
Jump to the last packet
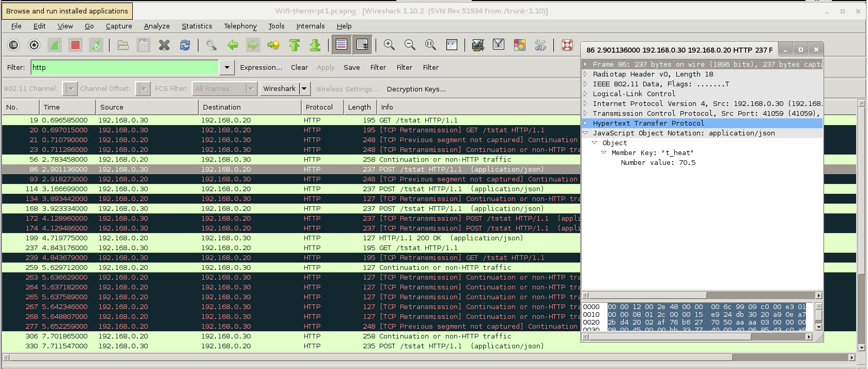(x=315, y=45)
